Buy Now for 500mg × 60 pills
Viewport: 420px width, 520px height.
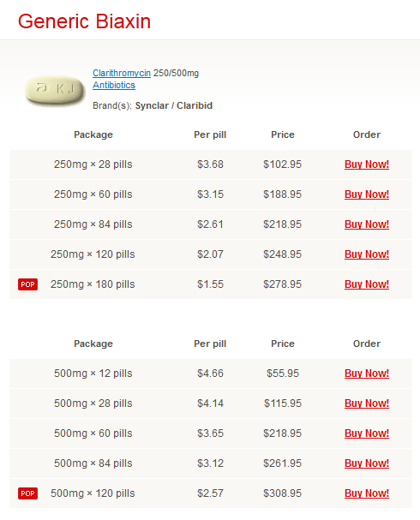[x=367, y=433]
